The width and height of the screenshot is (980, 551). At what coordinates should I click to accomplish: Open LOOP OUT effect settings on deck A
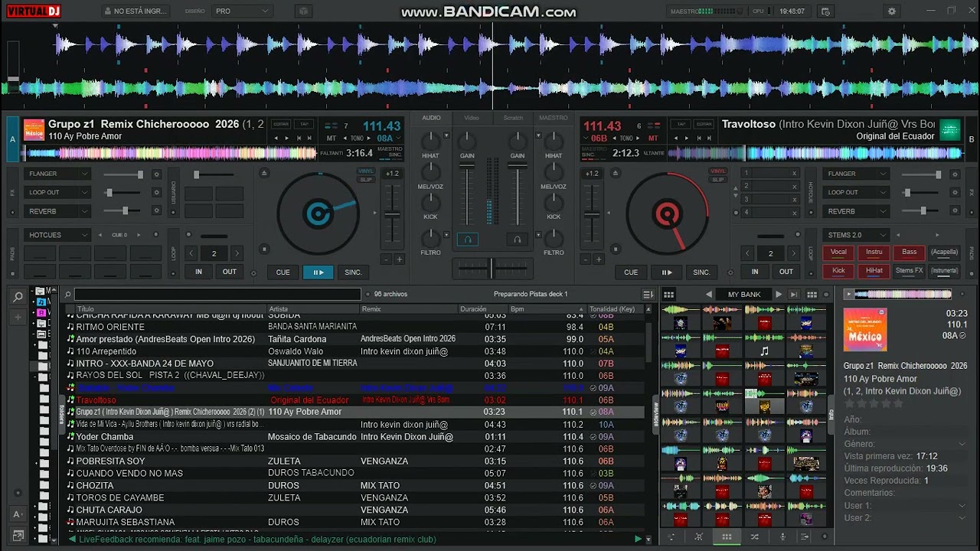tap(156, 192)
